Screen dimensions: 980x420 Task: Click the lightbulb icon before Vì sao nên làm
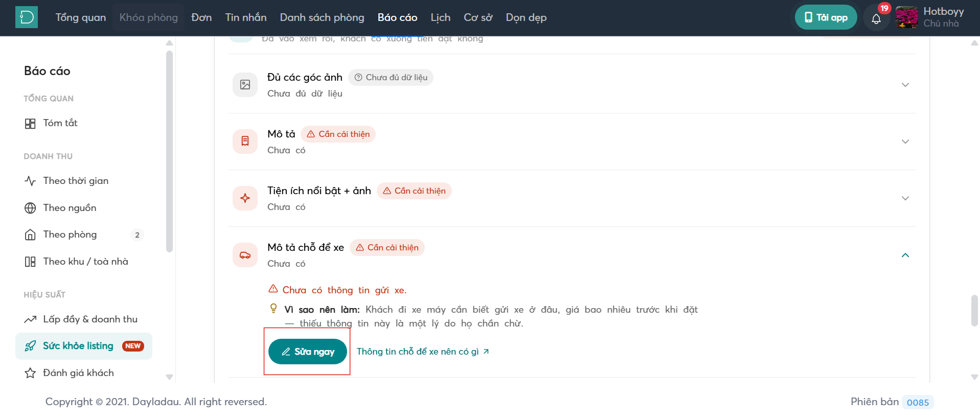(274, 308)
